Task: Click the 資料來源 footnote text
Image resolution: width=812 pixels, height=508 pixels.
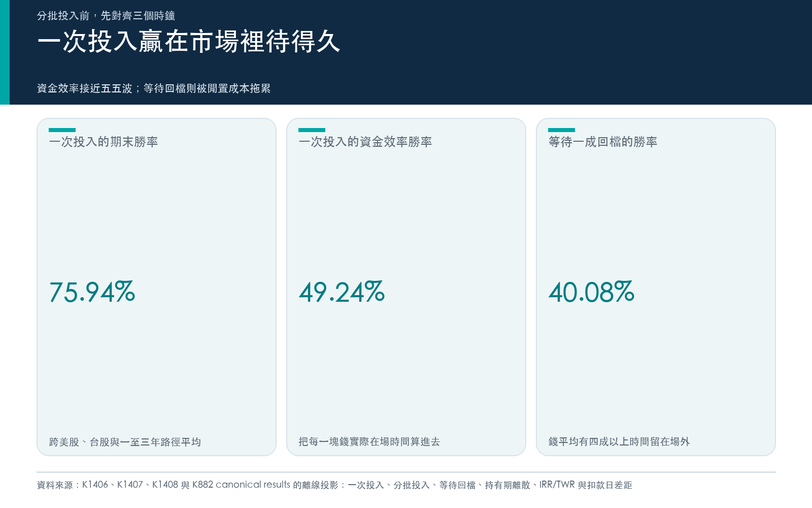Action: pyautogui.click(x=334, y=485)
